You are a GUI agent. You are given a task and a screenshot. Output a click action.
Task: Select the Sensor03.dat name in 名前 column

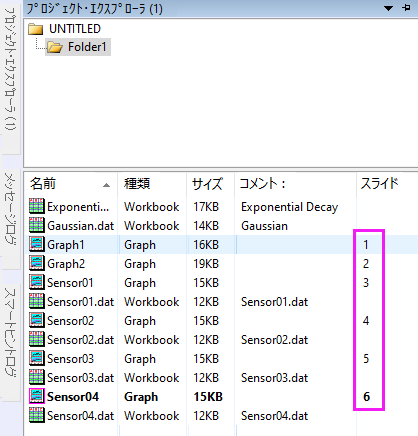pos(81,378)
